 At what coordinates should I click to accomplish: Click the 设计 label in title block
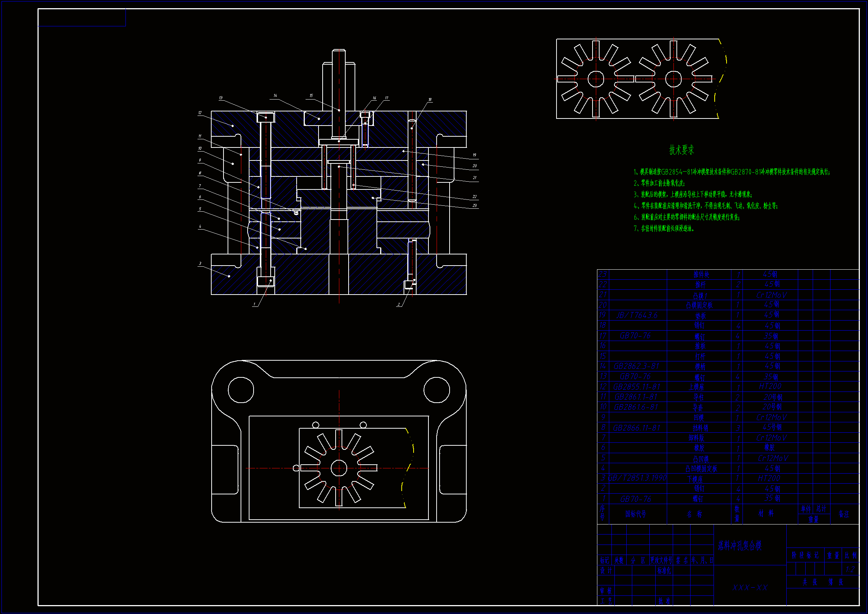pos(606,571)
